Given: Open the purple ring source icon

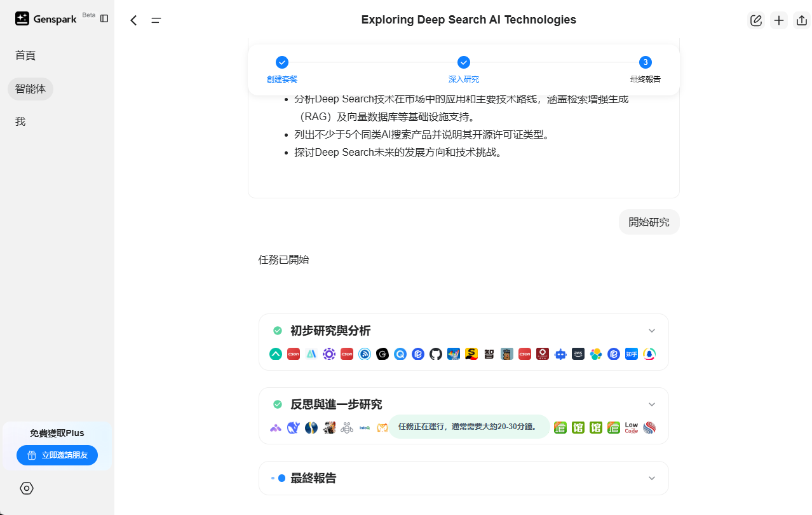Looking at the screenshot, I should click(329, 354).
